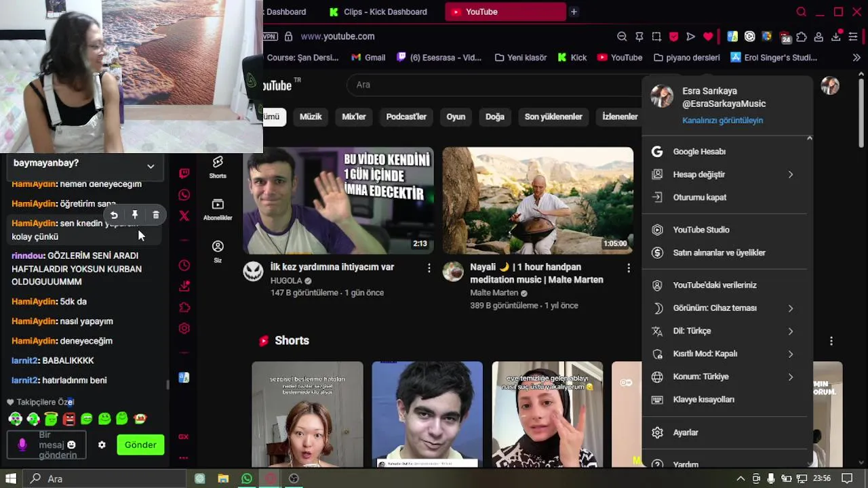This screenshot has height=488, width=868.
Task: Delete the hovered chat message with the trash icon
Action: (x=156, y=215)
